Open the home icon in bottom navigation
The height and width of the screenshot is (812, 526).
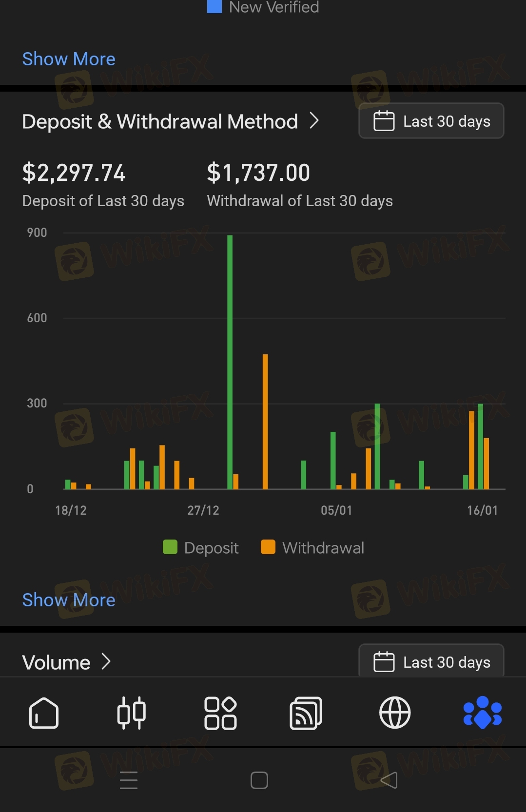44,713
